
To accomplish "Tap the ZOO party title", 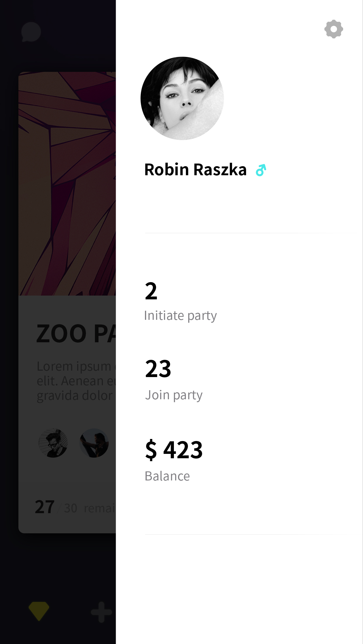I will [76, 334].
